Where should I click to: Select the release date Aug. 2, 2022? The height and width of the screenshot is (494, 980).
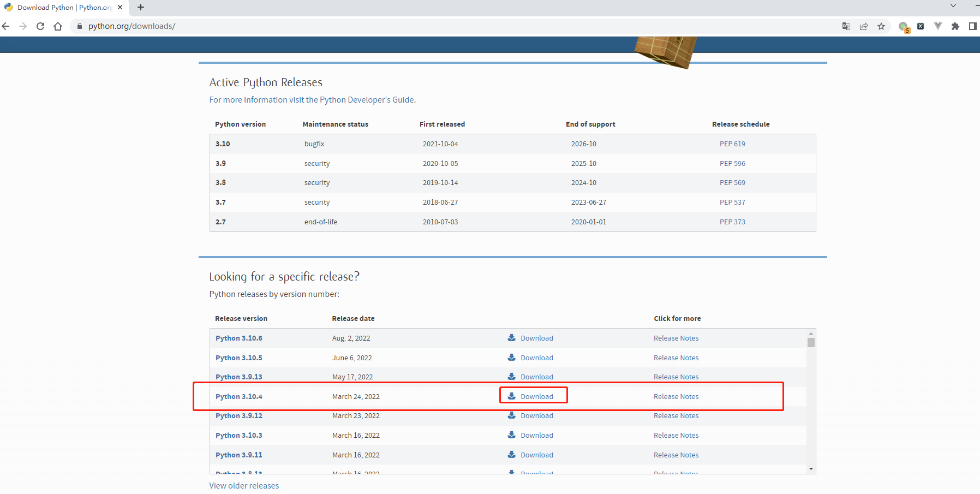(x=351, y=338)
